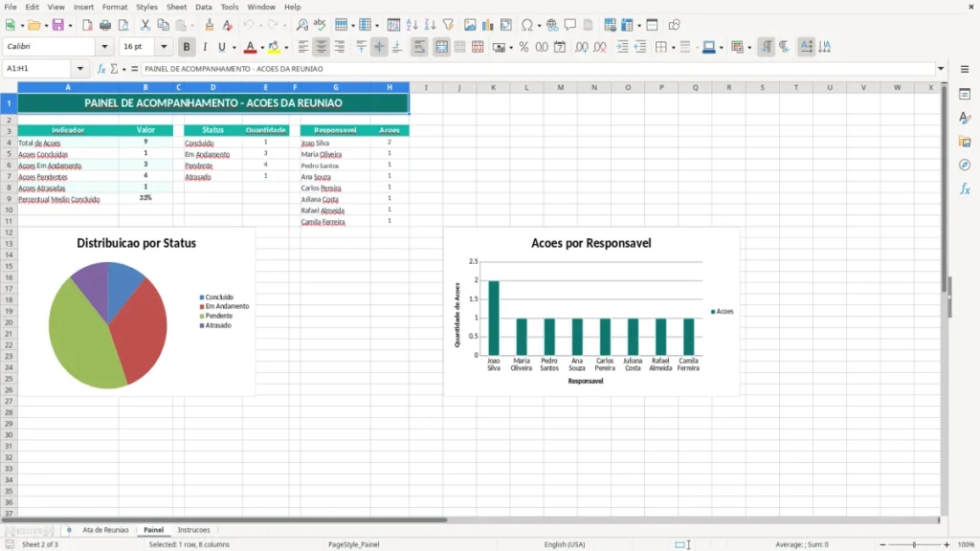Screen dimensions: 980x551
Task: Click formula equals button
Action: click(x=134, y=69)
